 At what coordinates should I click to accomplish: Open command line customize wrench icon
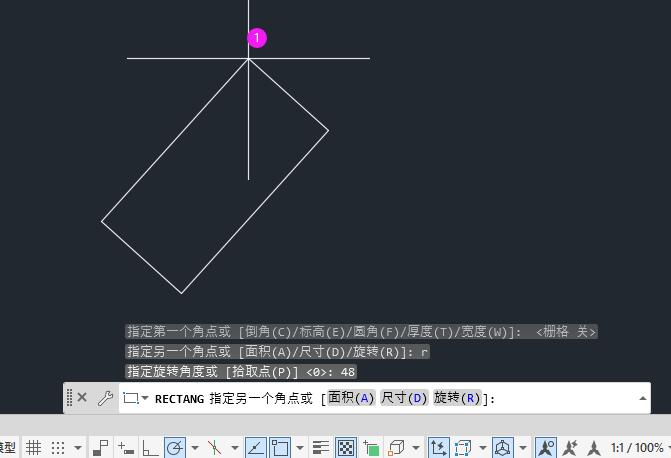pos(105,399)
